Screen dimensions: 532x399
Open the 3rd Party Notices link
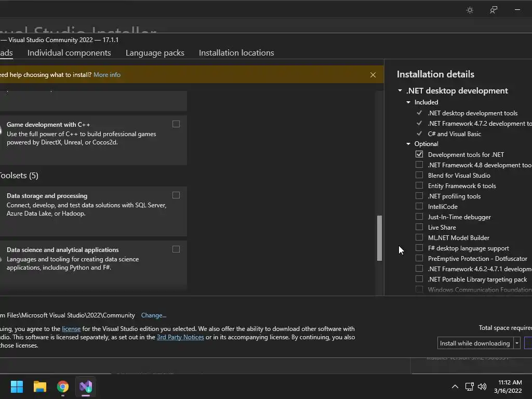[x=180, y=337]
